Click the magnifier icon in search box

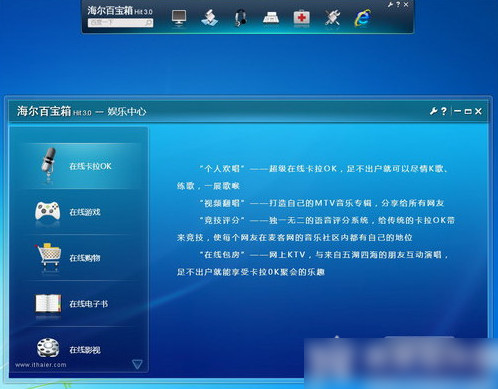(x=148, y=23)
